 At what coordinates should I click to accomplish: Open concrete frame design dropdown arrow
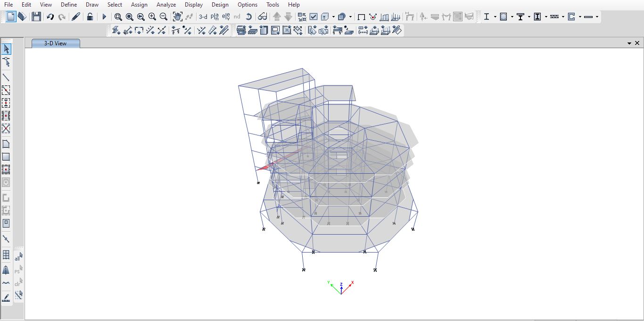[x=512, y=17]
